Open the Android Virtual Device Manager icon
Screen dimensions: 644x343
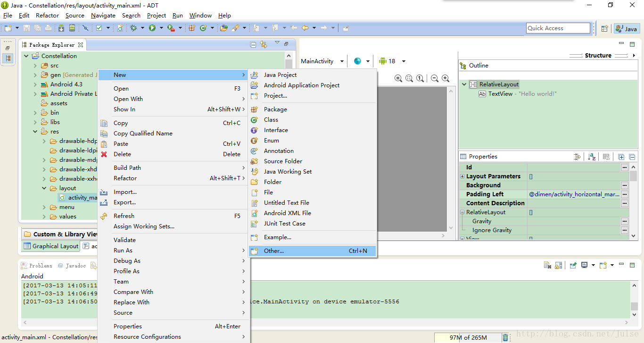(x=72, y=28)
